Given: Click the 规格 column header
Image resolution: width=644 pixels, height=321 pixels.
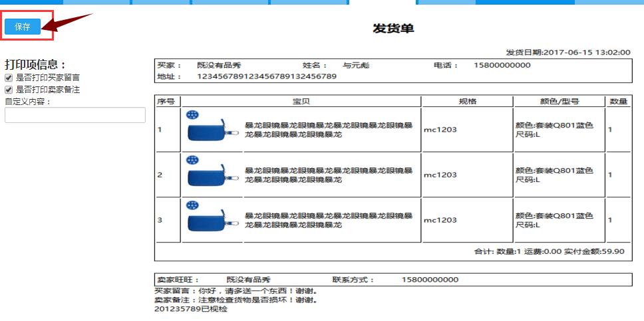Looking at the screenshot, I should coord(467,102).
